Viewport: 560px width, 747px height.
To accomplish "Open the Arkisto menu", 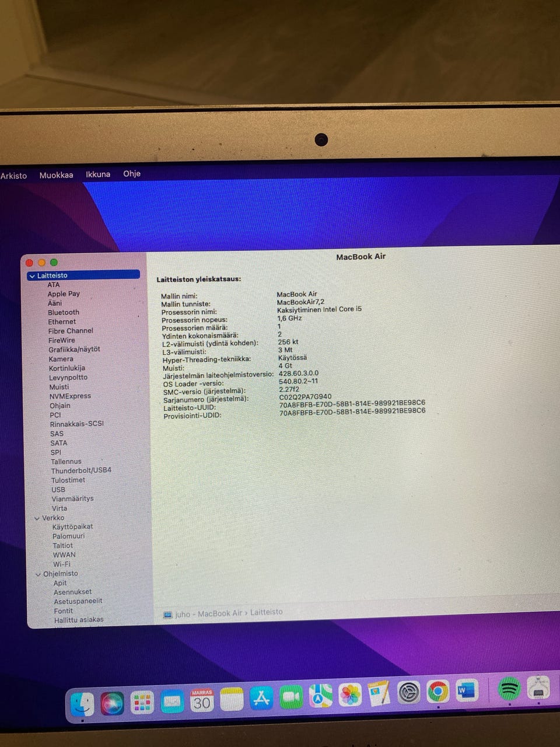I will pyautogui.click(x=13, y=176).
